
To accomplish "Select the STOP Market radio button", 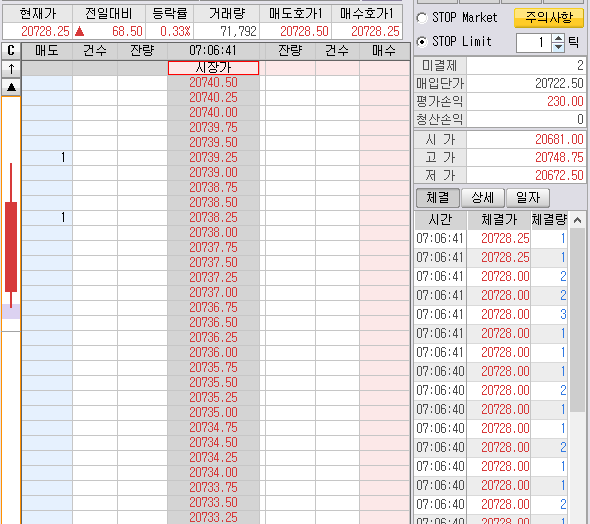I will point(422,18).
